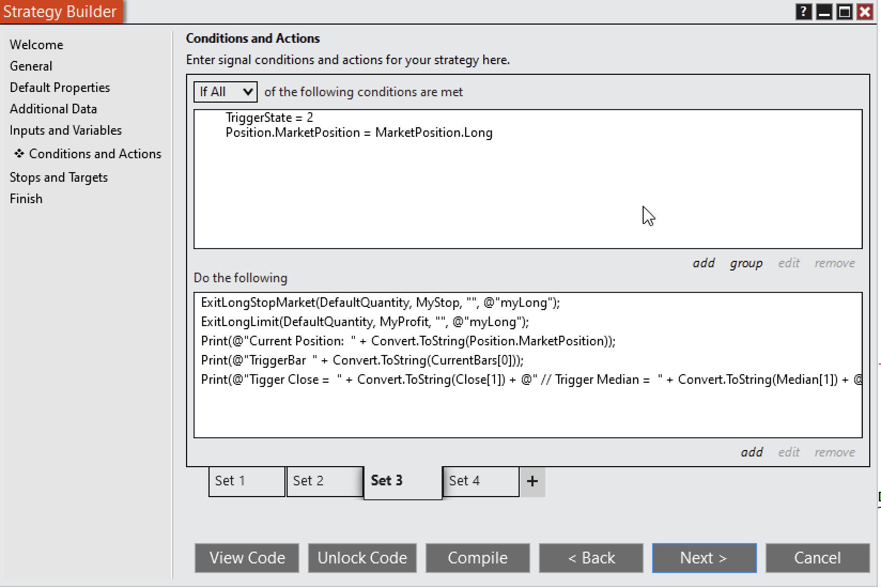Add a new action via actions 'add' link

click(x=752, y=452)
